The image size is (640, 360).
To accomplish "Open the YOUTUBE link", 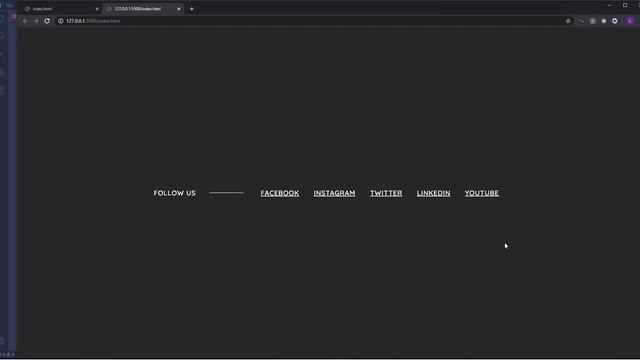I will [482, 193].
